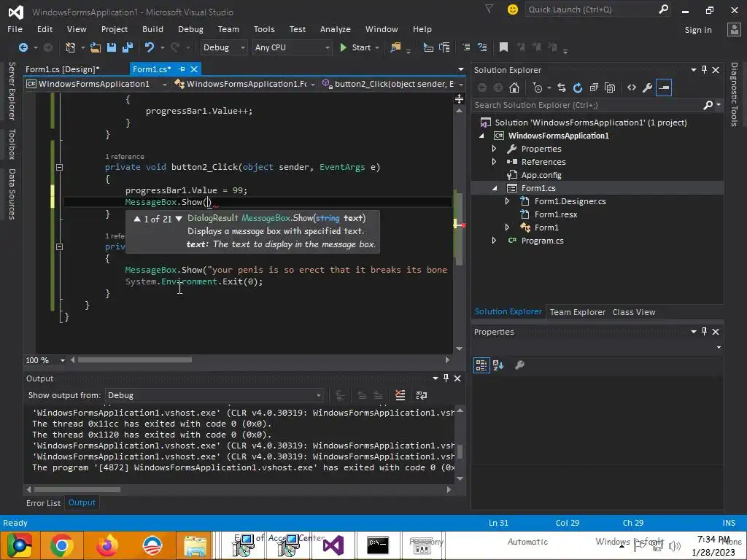Screen dimensions: 747x560
Task: Click the Open File folder icon
Action: (96, 47)
